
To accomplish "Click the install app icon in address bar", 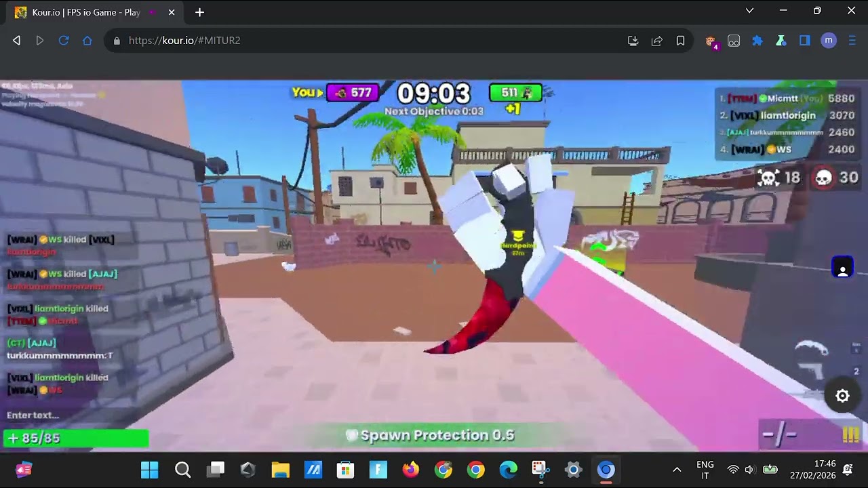I will (633, 41).
